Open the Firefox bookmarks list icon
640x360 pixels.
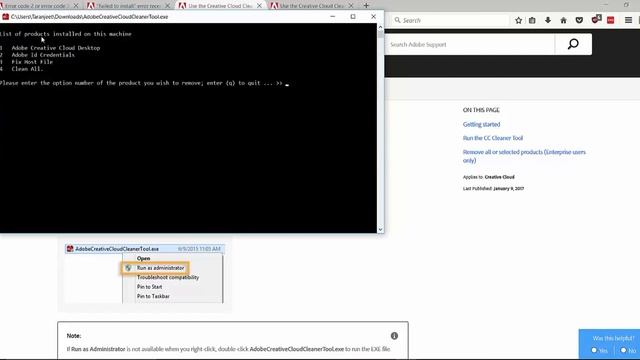click(x=532, y=20)
